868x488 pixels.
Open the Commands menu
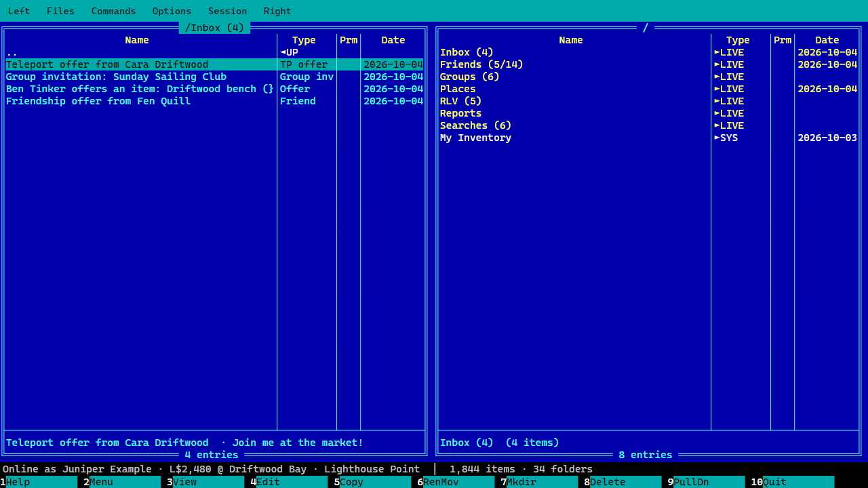[113, 11]
